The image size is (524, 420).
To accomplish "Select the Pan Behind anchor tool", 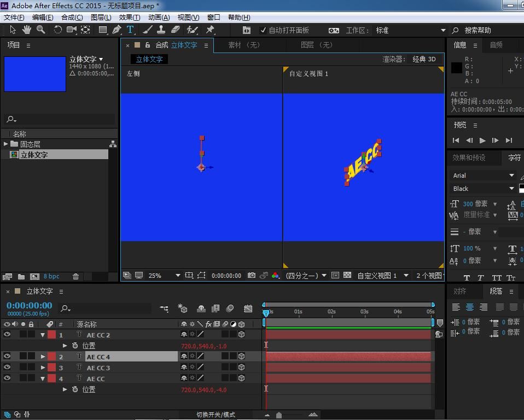I will 85,30.
